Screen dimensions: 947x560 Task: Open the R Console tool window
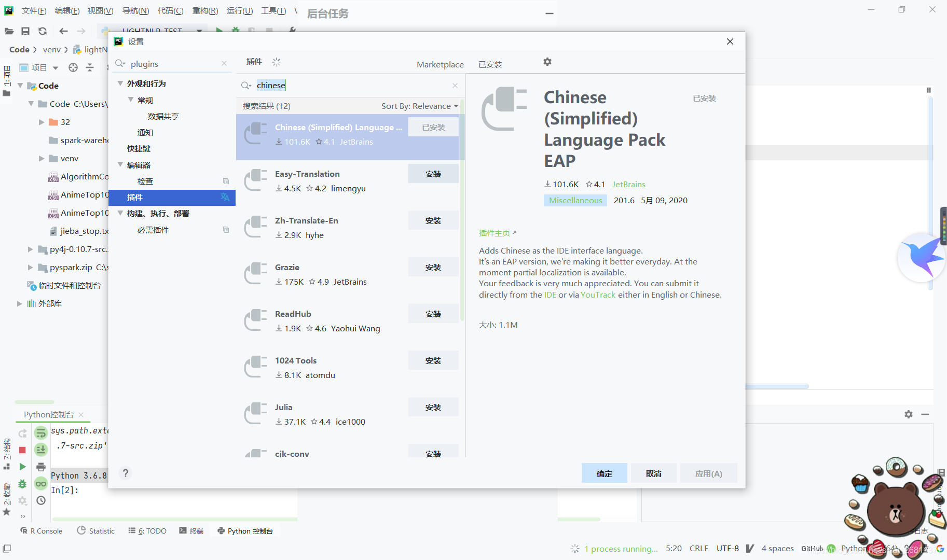[x=41, y=531]
